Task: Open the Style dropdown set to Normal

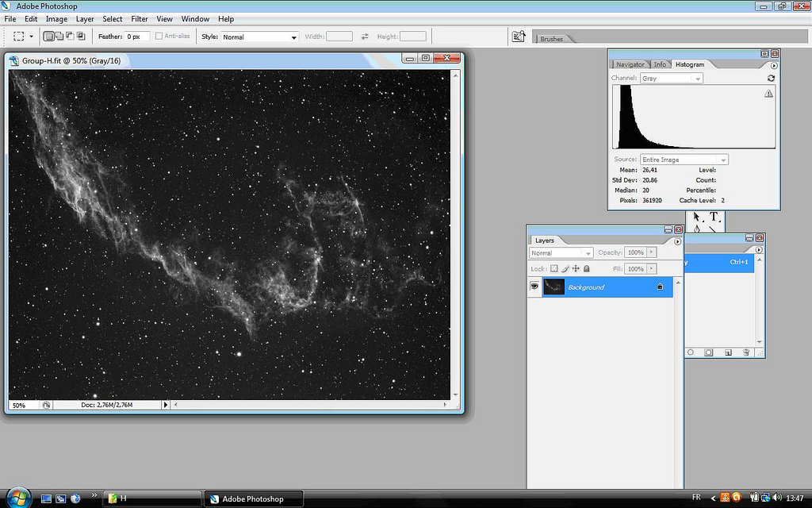Action: pos(259,37)
